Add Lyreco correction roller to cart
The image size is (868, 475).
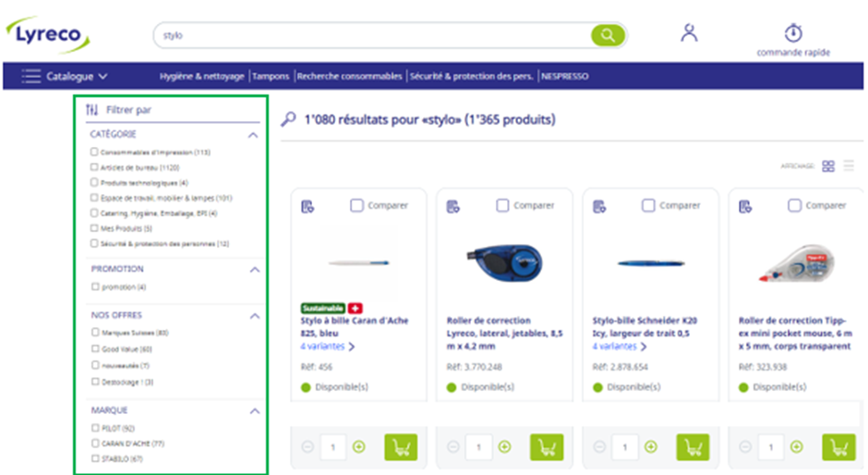[x=547, y=446]
